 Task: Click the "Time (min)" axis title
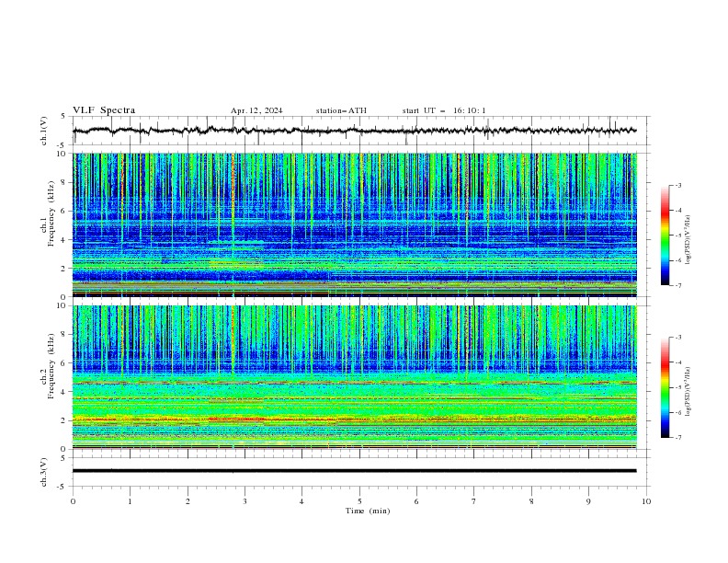point(368,511)
